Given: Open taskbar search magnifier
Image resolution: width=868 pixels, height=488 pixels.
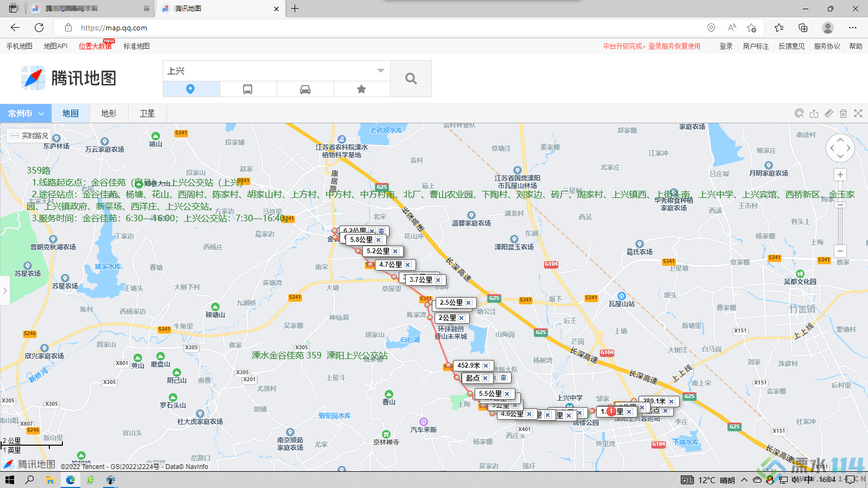Looking at the screenshot, I should click(x=29, y=480).
